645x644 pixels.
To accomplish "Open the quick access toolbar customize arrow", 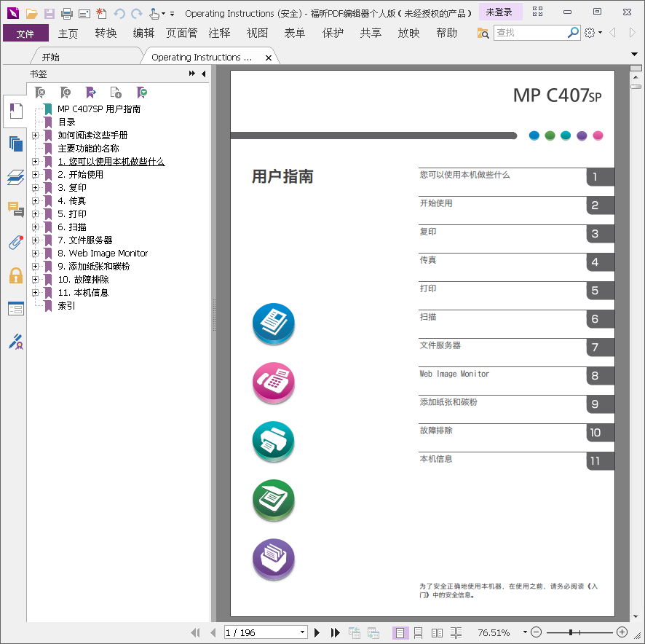I will pos(172,14).
